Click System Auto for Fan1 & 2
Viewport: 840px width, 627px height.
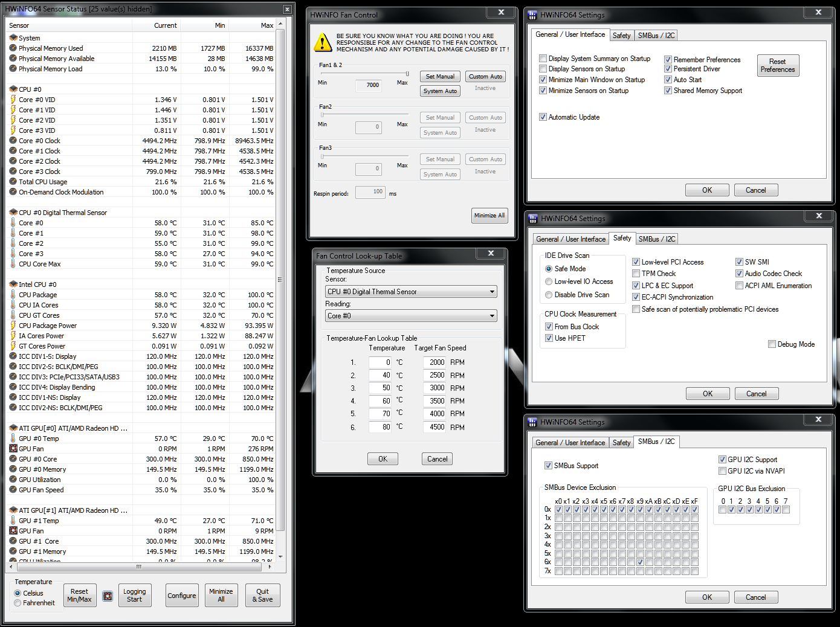[440, 91]
